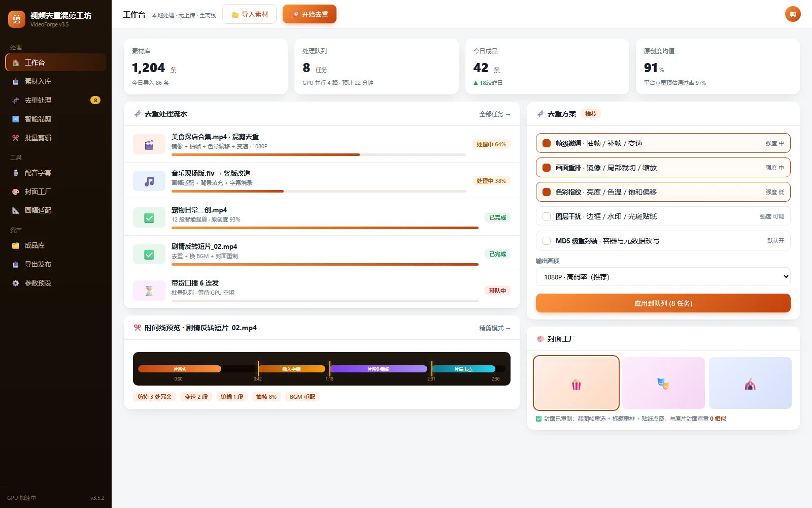Click 应用到队列 (8 任务) button
812x508 pixels.
point(663,303)
